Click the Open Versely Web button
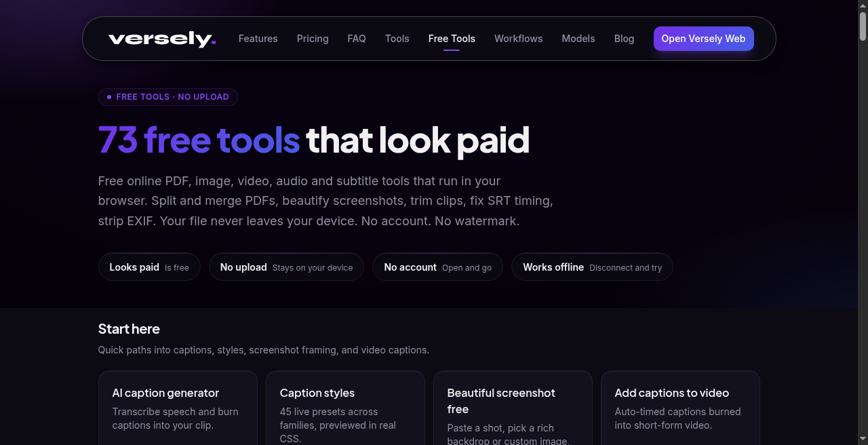Screen dimensions: 868x445 (703, 39)
